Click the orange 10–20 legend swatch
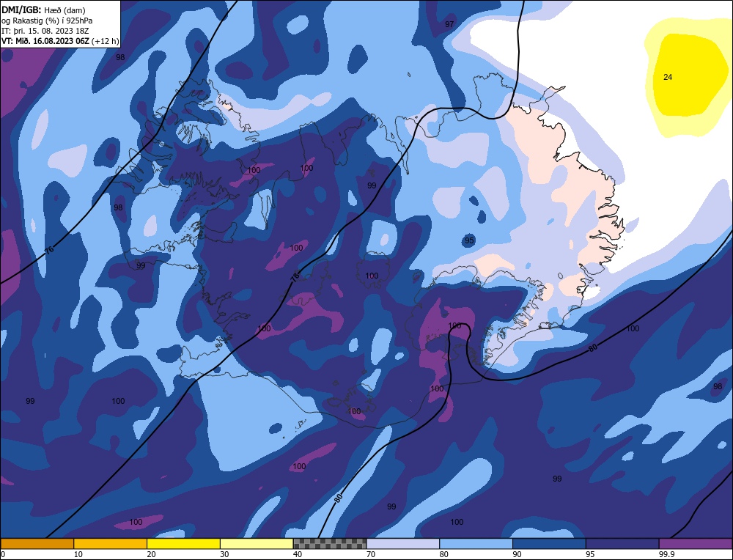Screen dimensions: 733x560 [111, 543]
